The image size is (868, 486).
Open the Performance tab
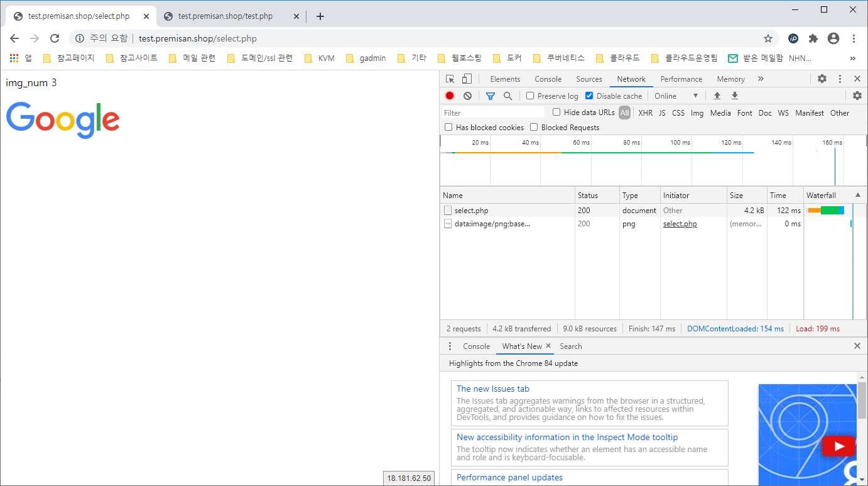click(x=681, y=79)
